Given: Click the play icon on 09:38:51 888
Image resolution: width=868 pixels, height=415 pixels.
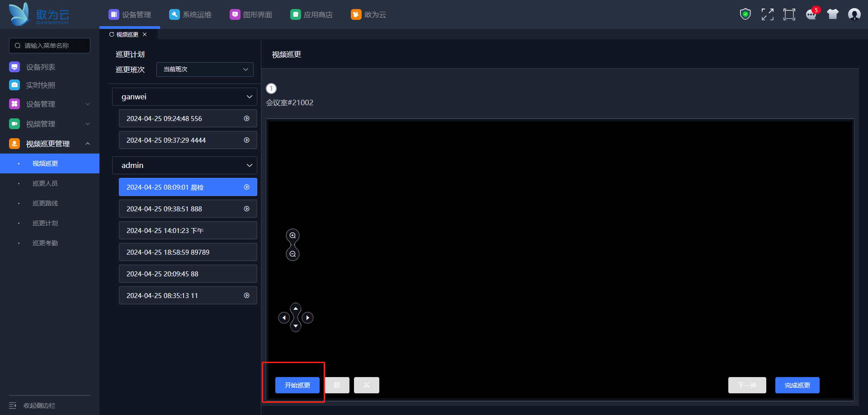Looking at the screenshot, I should pos(247,209).
